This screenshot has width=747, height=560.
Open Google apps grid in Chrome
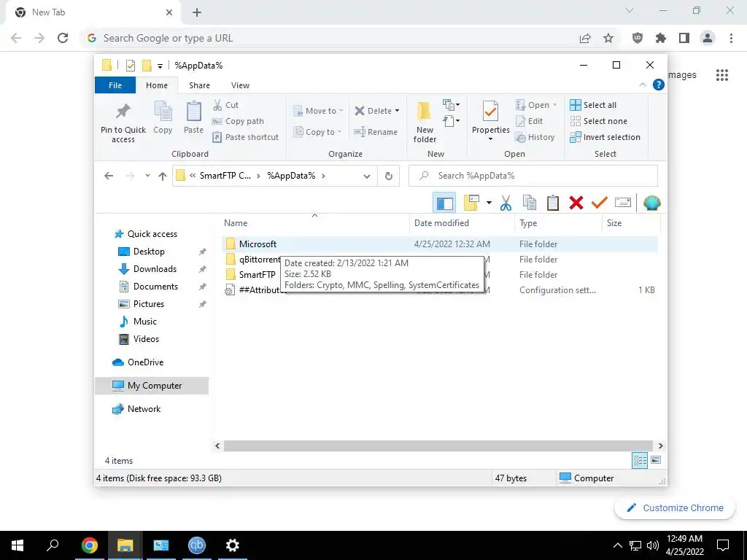coord(721,75)
